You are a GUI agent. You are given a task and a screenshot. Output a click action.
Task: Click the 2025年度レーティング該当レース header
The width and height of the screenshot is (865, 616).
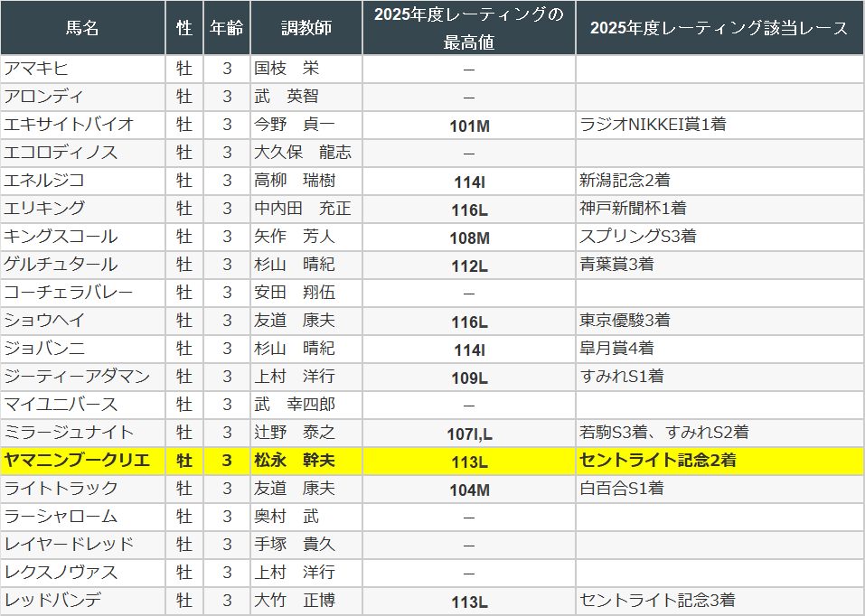click(719, 28)
